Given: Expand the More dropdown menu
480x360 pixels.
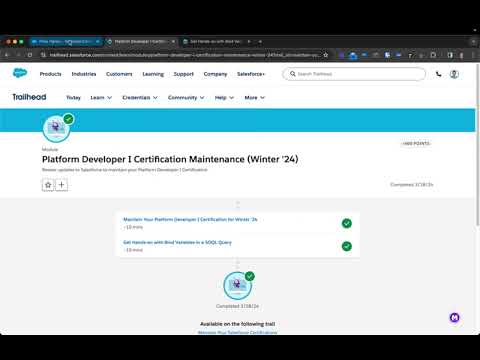Looking at the screenshot, I should [255, 98].
